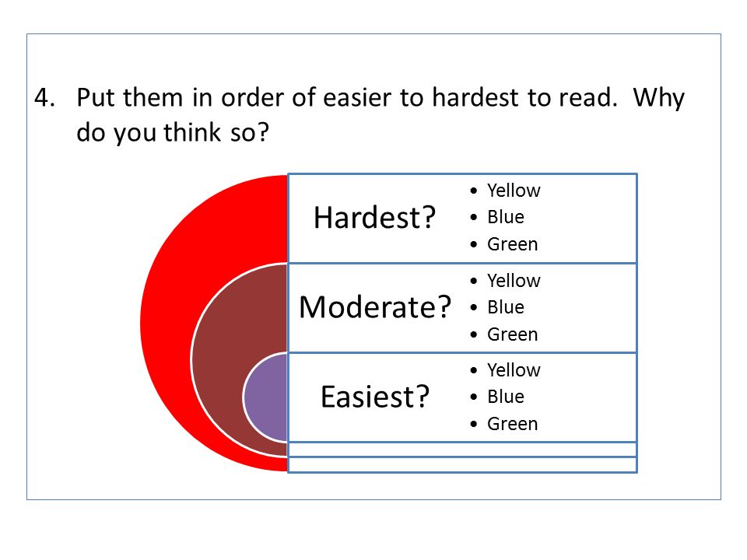The image size is (747, 560).
Task: Click the 'do you think so?' text line
Action: 173,133
